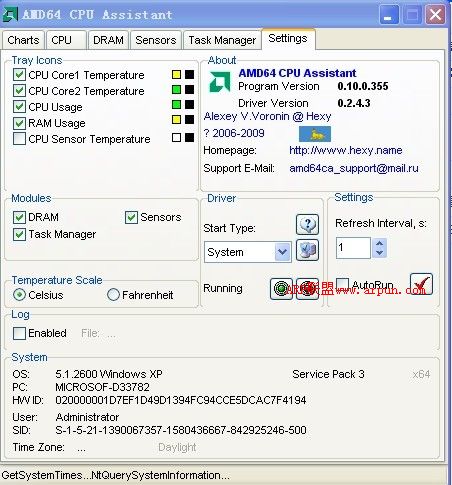Click black background color for RAM Usage
Image resolution: width=452 pixels, height=485 pixels.
(x=190, y=119)
